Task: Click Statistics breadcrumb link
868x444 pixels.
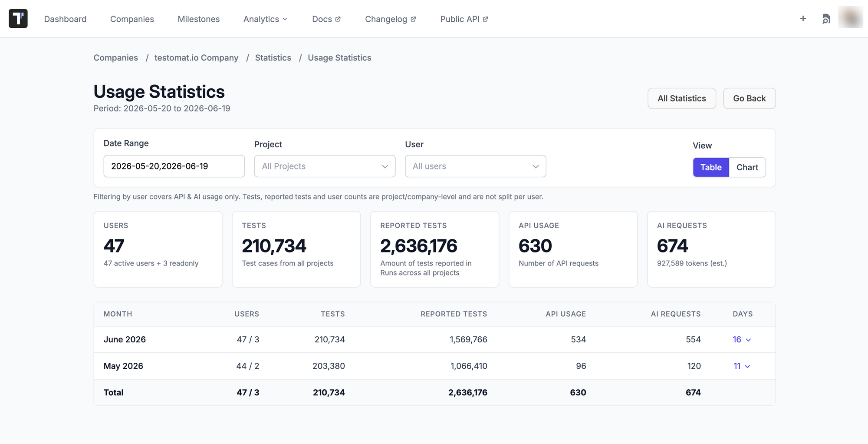Action: 273,58
